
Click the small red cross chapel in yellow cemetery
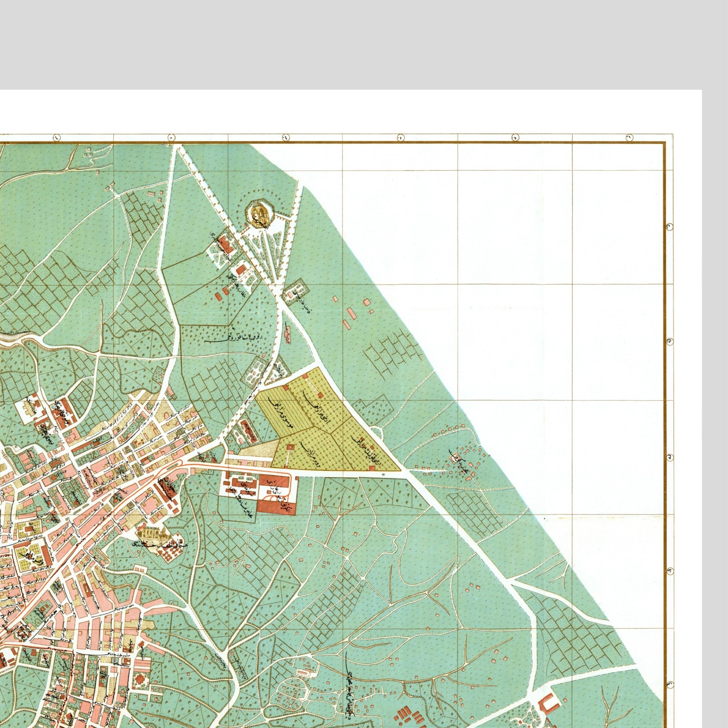(x=290, y=447)
